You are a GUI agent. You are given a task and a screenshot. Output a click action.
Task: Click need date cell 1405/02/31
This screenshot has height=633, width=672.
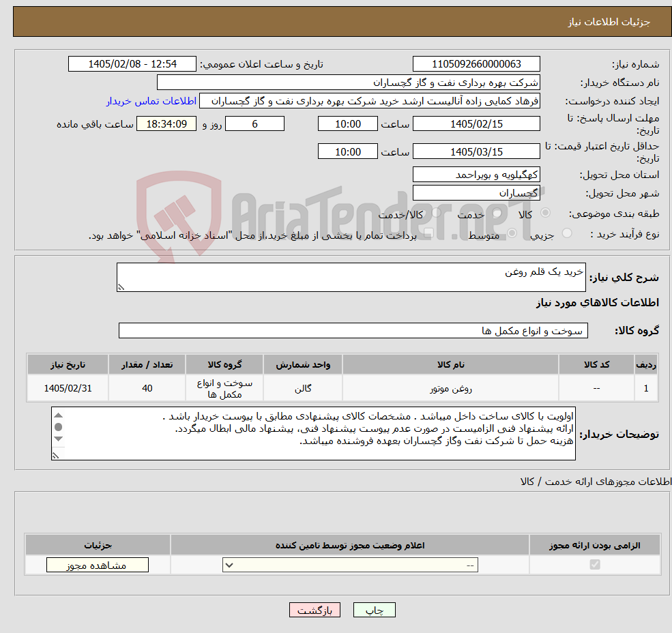68,388
